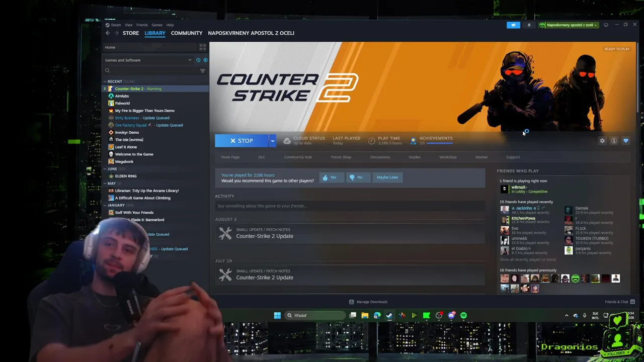The image size is (644, 362).
Task: Collapse the JANUARY section in the library
Action: [105, 205]
